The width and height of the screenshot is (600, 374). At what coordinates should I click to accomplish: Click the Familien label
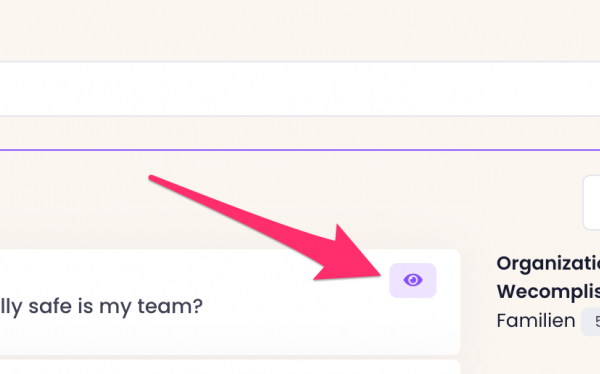coord(536,320)
